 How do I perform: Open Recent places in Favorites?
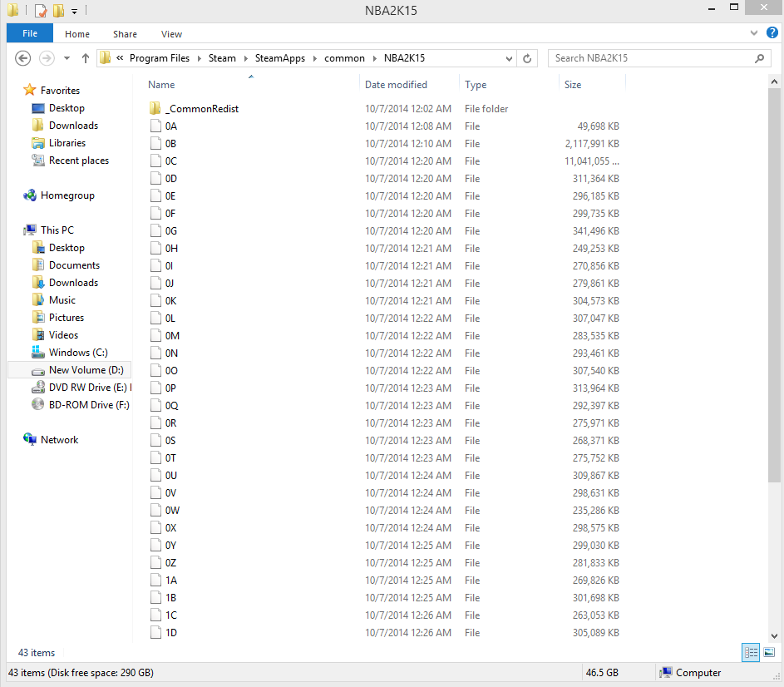[x=78, y=161]
